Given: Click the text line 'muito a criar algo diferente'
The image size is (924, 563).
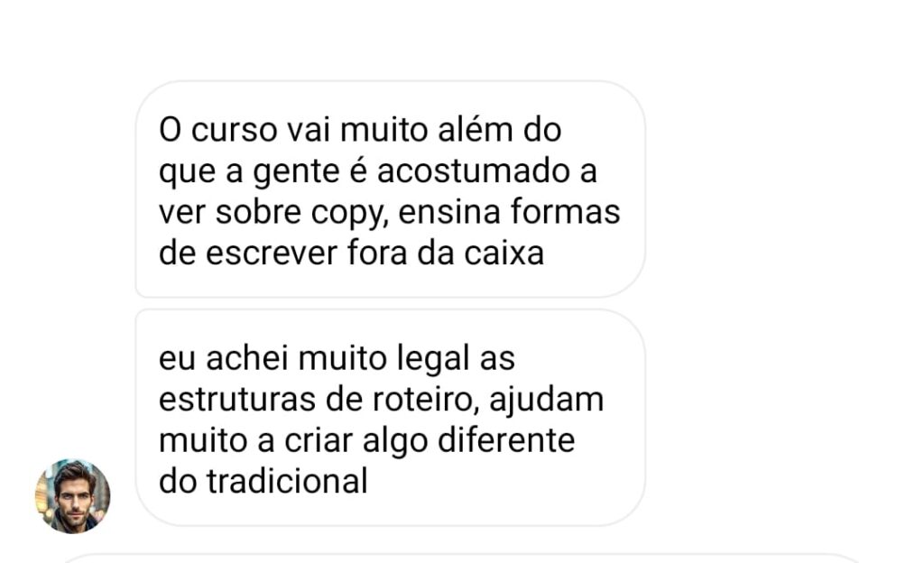Looking at the screenshot, I should pyautogui.click(x=366, y=440).
